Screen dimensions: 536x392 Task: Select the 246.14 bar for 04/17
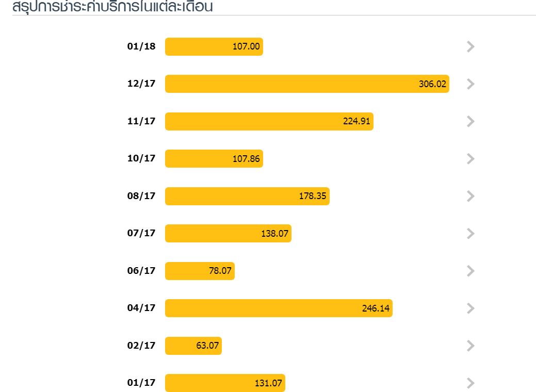(279, 308)
